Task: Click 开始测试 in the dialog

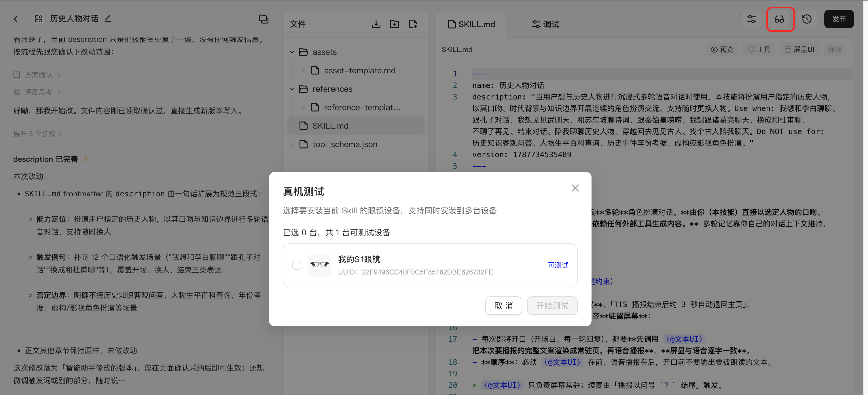Action: tap(552, 306)
